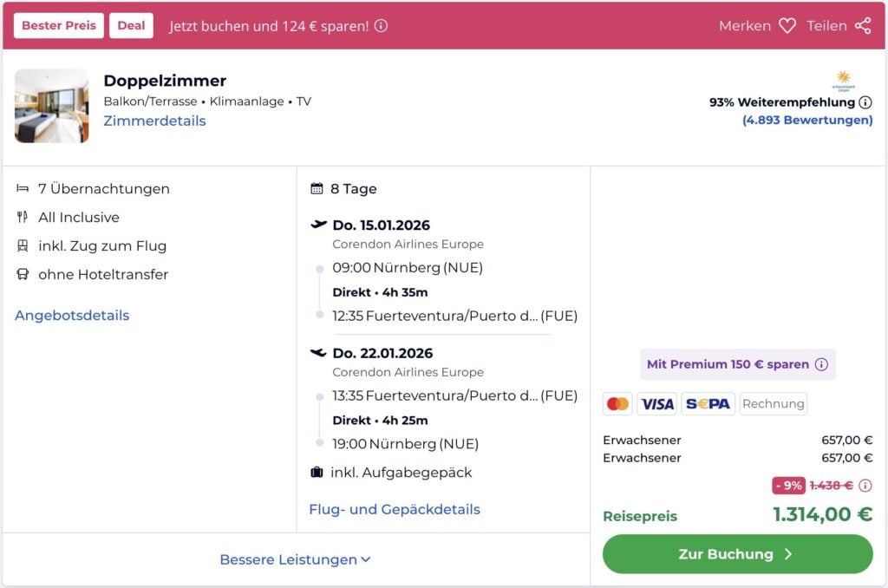Expand the Bessere Leistungen section
Screen dimensions: 888x588
295,559
